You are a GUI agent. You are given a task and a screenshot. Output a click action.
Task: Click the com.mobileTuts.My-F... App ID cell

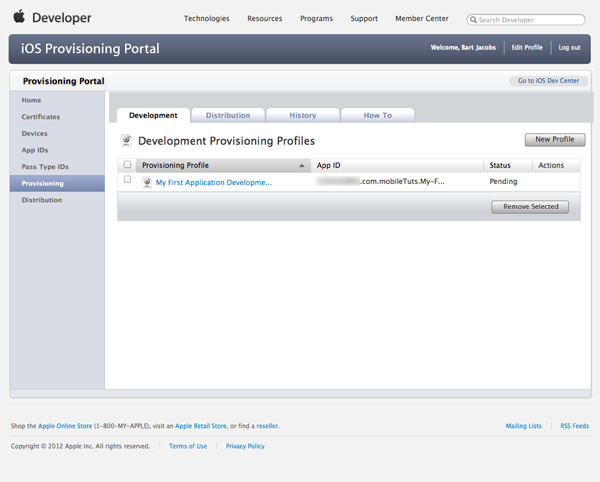coord(380,181)
